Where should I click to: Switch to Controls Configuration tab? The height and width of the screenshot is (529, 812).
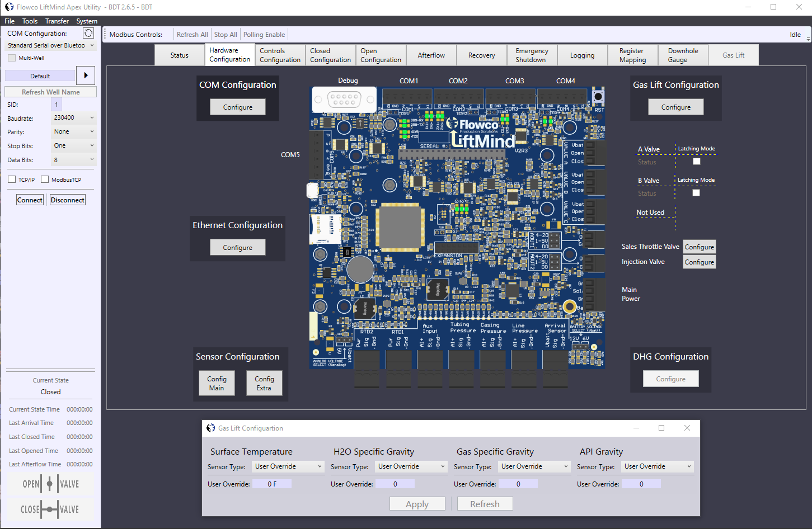pyautogui.click(x=280, y=55)
